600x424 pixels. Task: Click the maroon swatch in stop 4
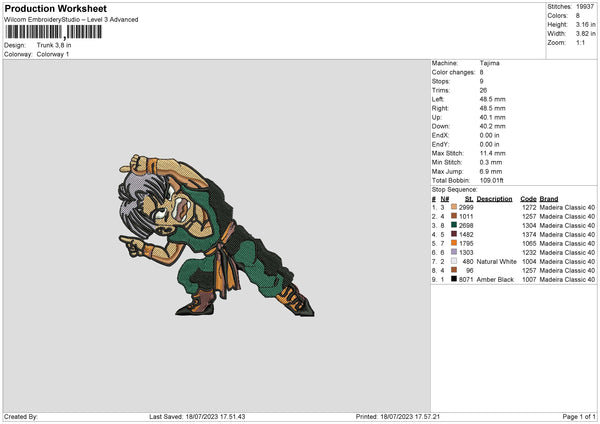(x=455, y=235)
